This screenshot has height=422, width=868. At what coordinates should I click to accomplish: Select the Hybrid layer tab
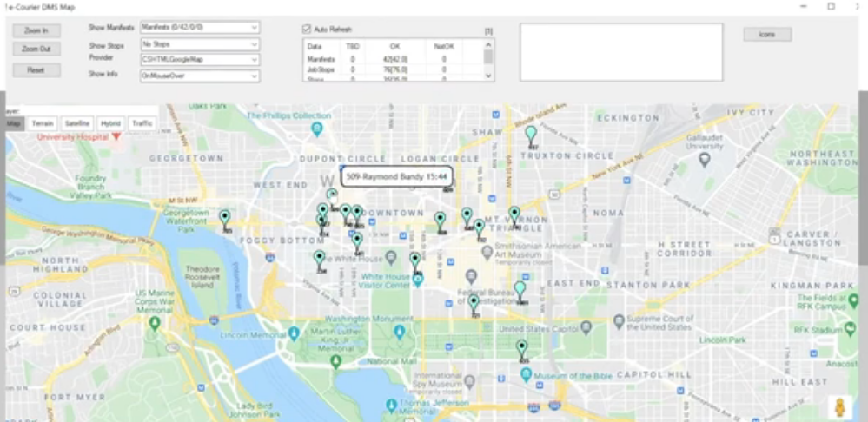tap(110, 123)
